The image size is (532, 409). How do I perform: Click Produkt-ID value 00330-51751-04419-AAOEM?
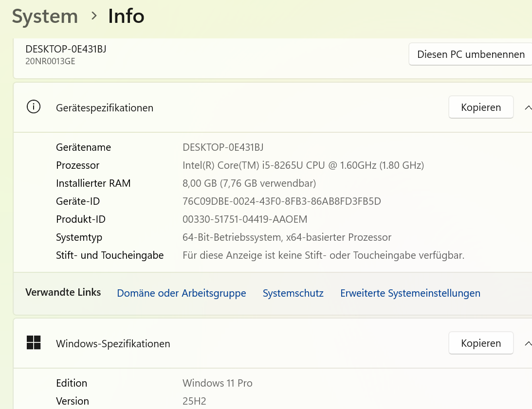point(245,219)
